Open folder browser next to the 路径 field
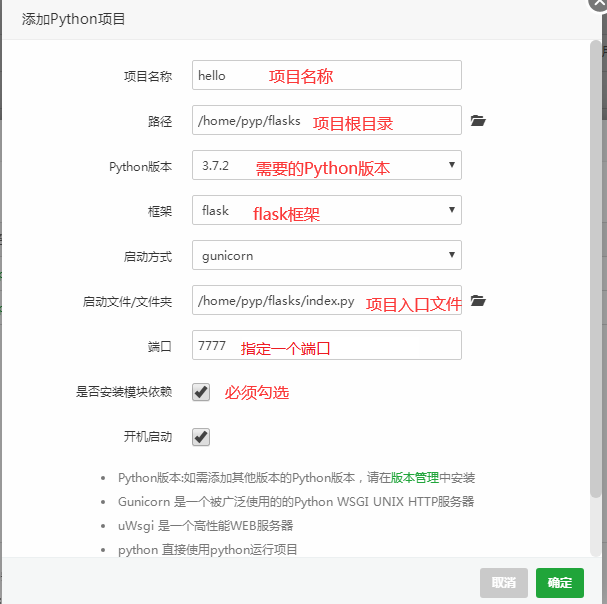Image resolution: width=607 pixels, height=604 pixels. (478, 120)
